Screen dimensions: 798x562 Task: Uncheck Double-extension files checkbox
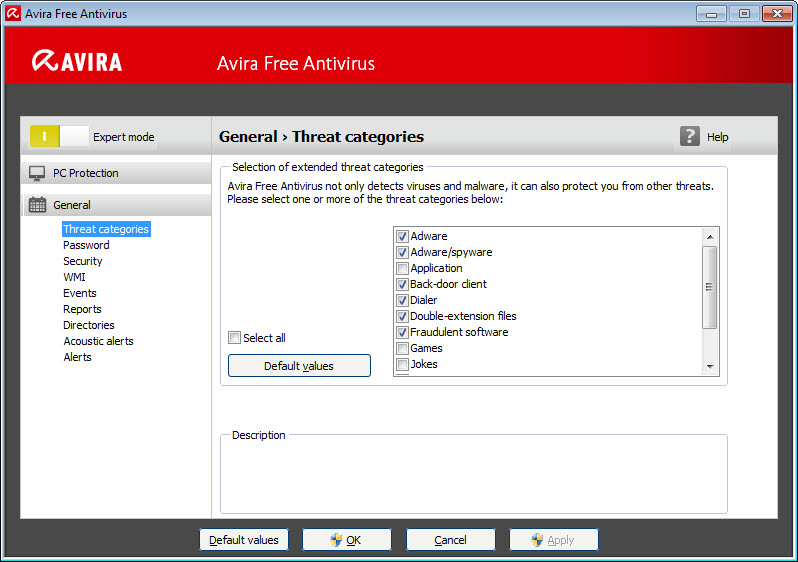pos(402,316)
